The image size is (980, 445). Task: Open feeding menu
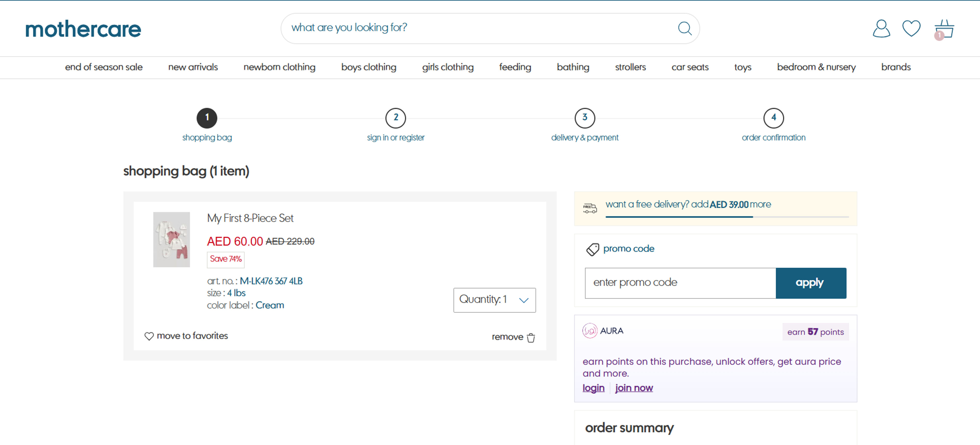point(515,67)
